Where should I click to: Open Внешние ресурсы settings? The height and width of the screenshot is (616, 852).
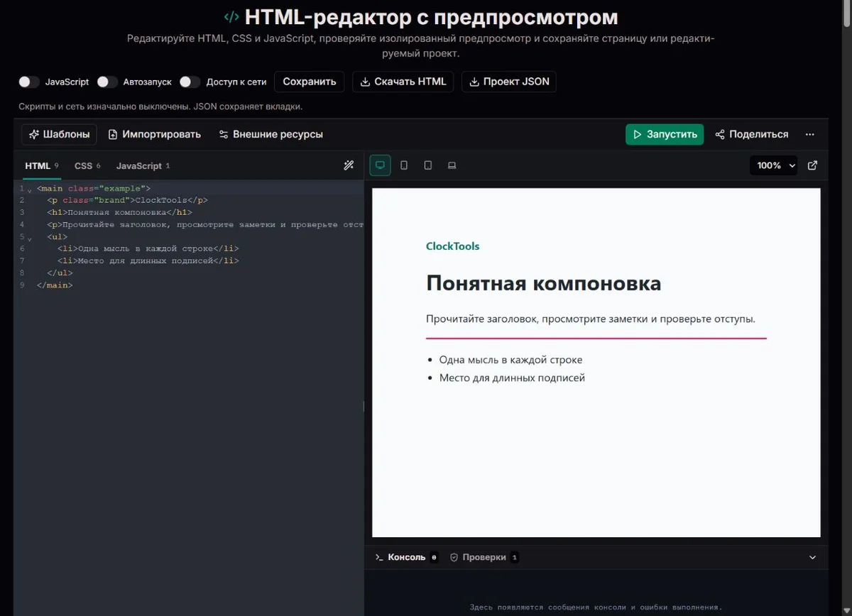click(x=271, y=134)
